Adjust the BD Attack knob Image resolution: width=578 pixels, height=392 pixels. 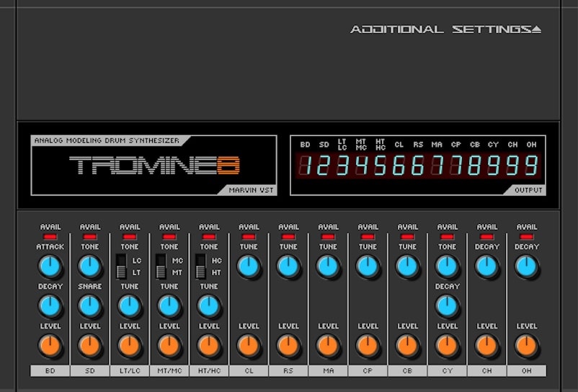[50, 267]
